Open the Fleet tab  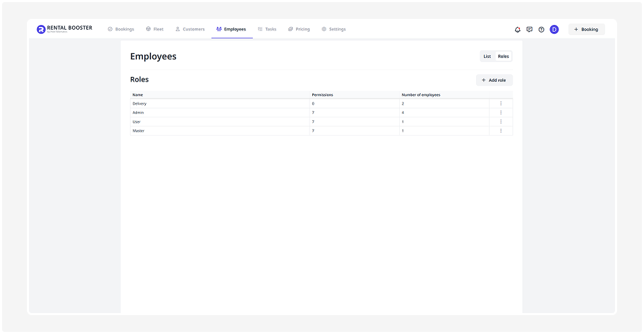tap(154, 29)
